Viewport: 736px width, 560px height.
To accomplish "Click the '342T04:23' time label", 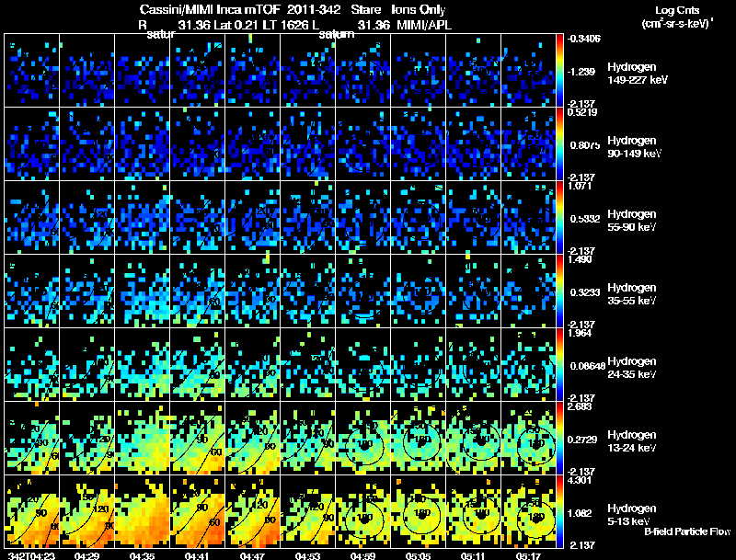I will (32, 556).
